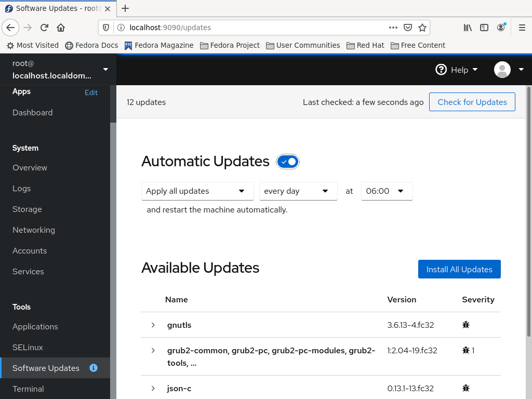The width and height of the screenshot is (532, 399).
Task: Go to the browser Home page icon
Action: (x=61, y=28)
